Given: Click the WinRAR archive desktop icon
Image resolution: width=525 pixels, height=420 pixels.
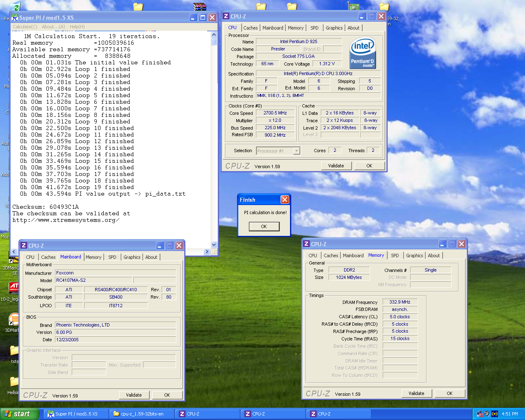Looking at the screenshot, I should point(200,6).
